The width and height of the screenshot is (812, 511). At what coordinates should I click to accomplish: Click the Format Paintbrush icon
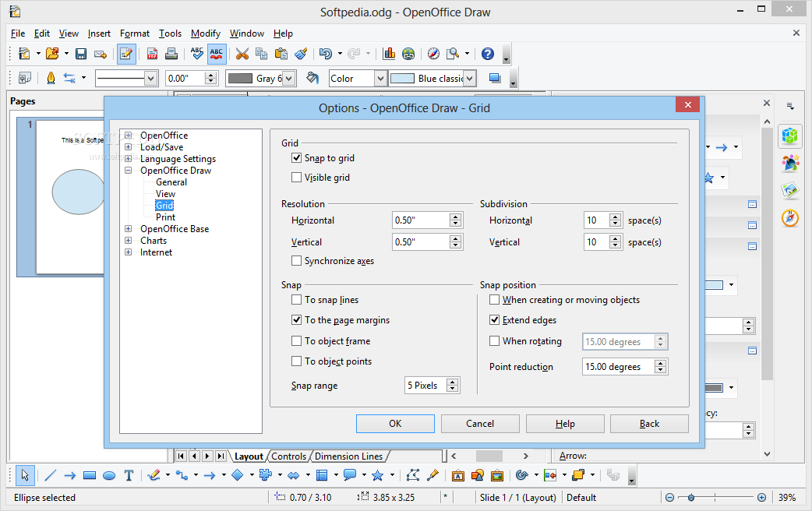click(x=301, y=54)
